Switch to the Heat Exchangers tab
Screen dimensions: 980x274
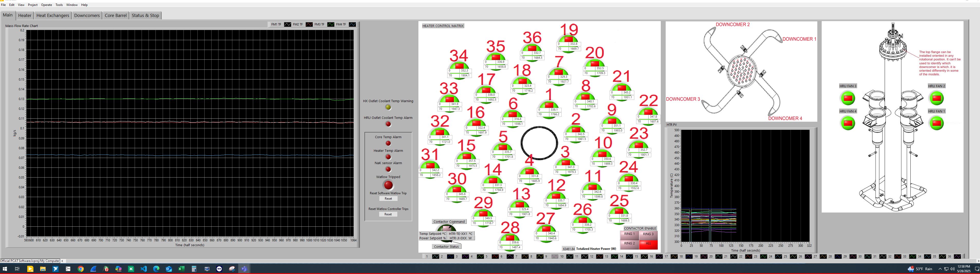[x=52, y=16]
